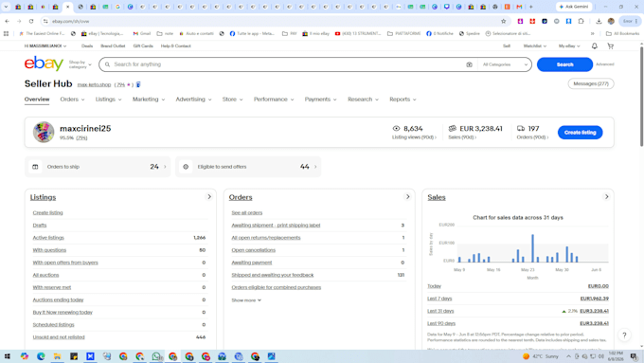Expand the Listings menu
This screenshot has height=363, width=644.
click(108, 100)
